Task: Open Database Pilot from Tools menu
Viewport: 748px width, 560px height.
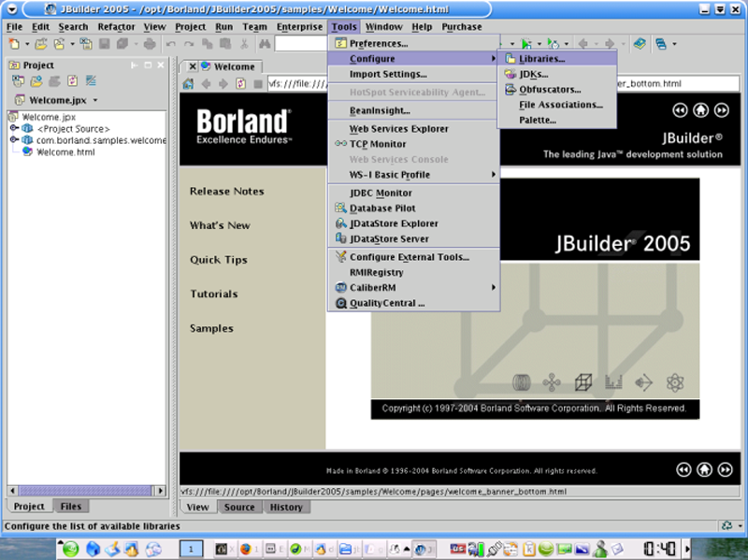Action: pyautogui.click(x=382, y=208)
